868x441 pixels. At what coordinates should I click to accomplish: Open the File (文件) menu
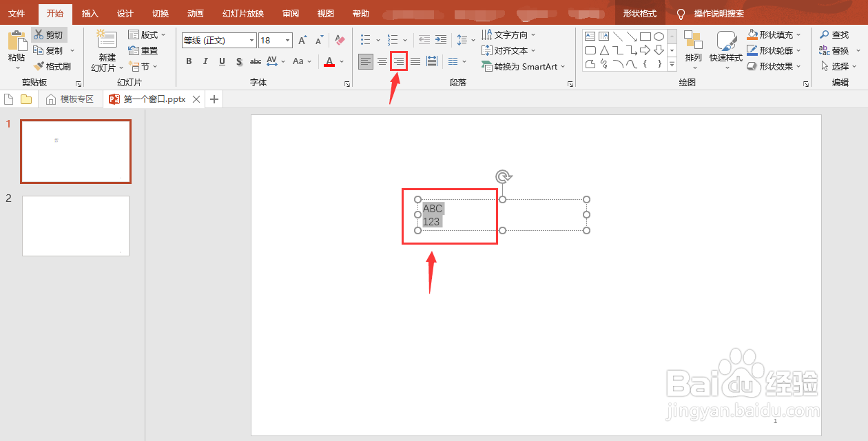pos(17,14)
